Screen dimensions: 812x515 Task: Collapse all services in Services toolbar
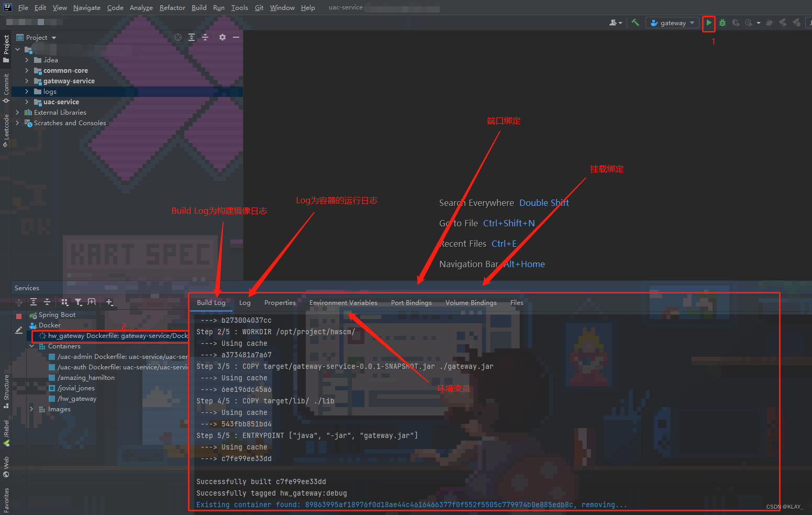pos(47,302)
